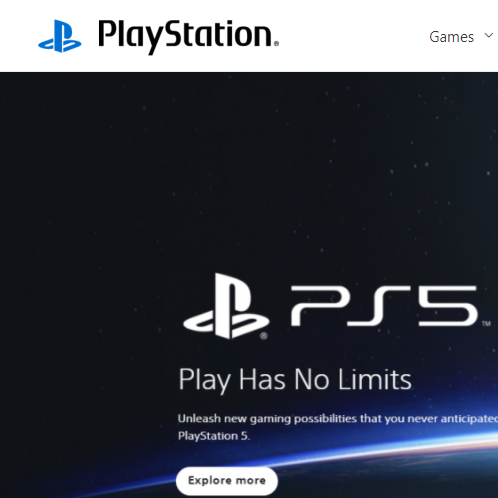
Task: Click the white PlayStation symbol in hero banner
Action: (x=226, y=306)
